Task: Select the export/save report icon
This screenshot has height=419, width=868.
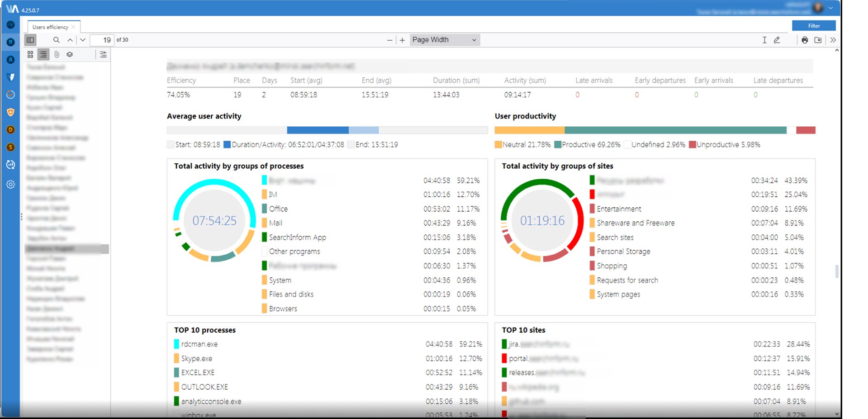Action: click(x=818, y=40)
